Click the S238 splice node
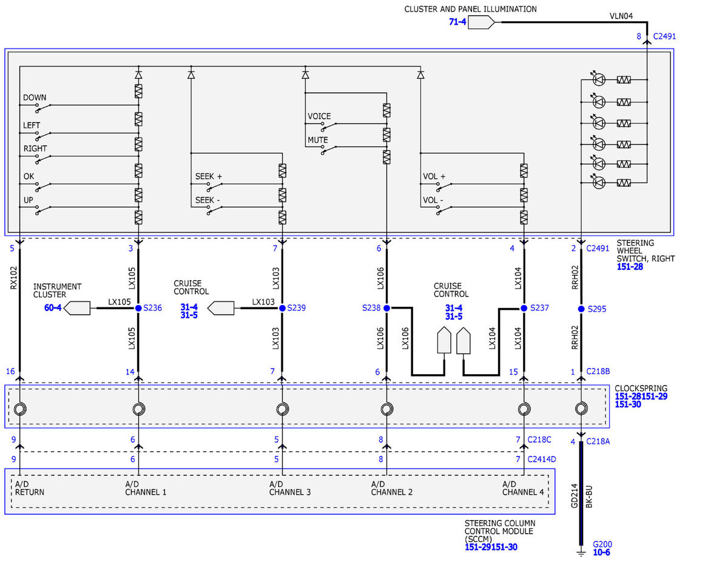 (386, 308)
